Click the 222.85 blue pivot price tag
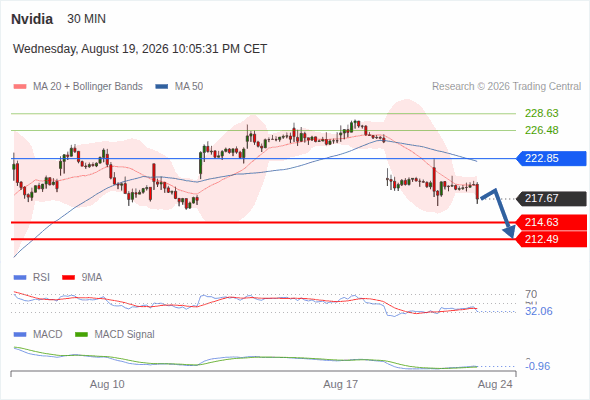 click(551, 158)
